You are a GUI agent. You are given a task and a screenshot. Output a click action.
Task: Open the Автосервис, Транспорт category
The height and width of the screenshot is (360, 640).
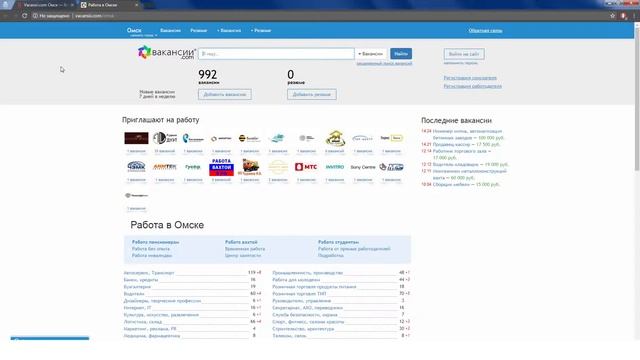click(149, 273)
